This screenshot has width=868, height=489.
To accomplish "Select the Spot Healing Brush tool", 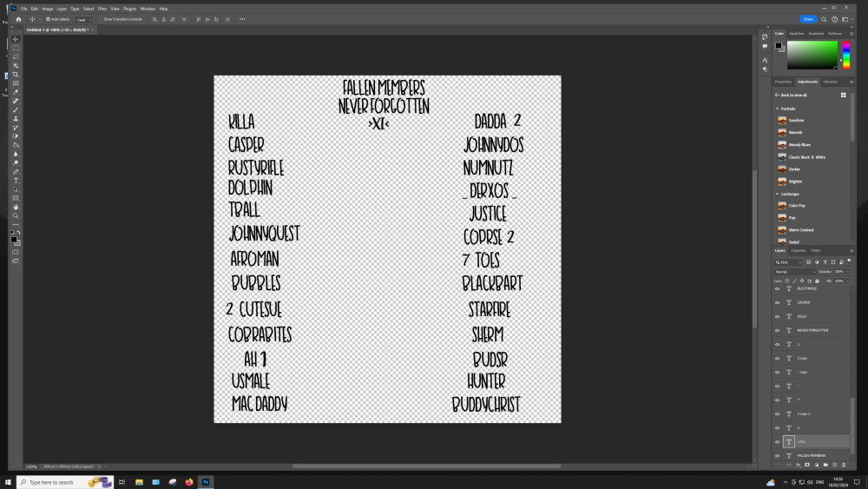I will click(16, 102).
